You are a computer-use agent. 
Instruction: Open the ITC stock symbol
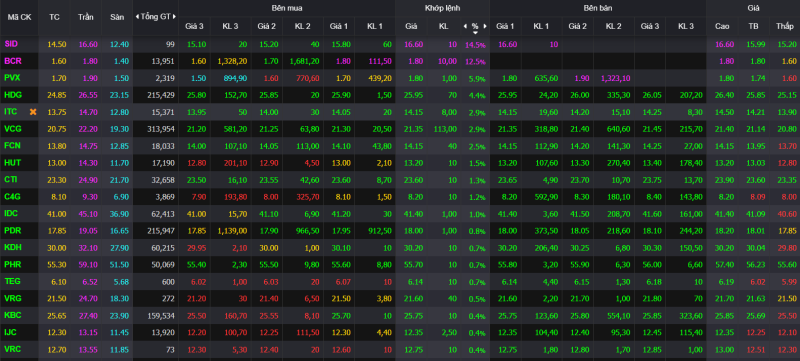(11, 112)
